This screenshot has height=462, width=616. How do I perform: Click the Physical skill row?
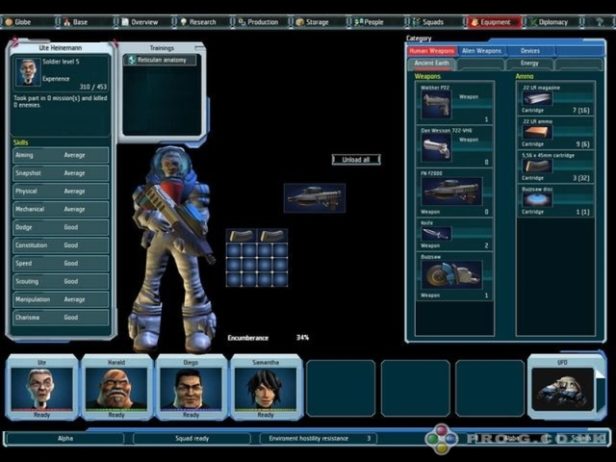pos(61,191)
